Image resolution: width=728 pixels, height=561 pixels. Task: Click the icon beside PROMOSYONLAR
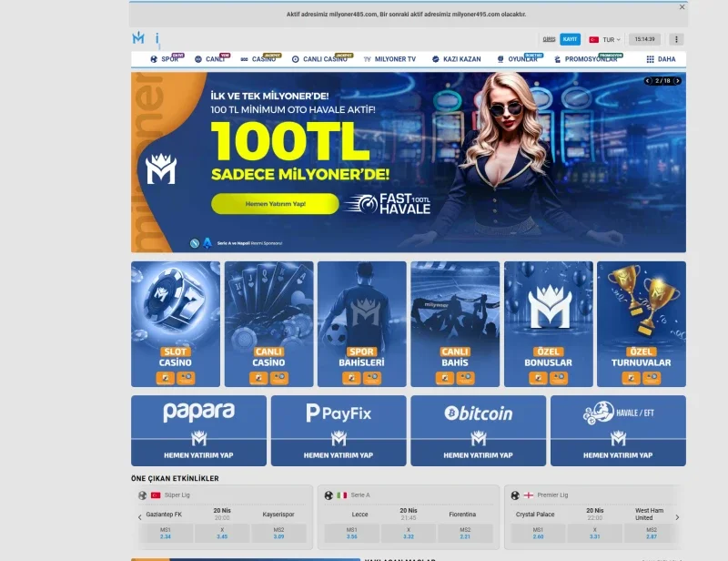(557, 59)
